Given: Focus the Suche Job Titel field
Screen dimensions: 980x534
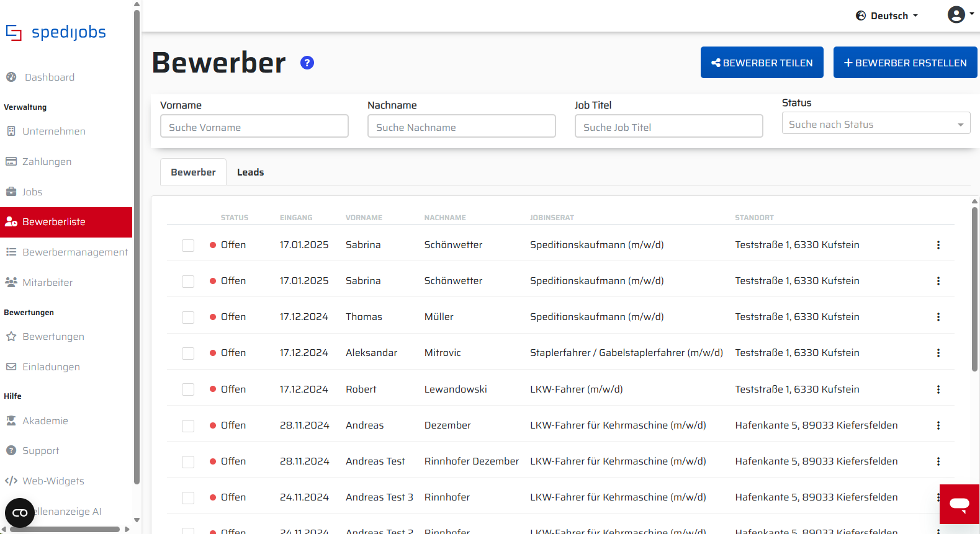Looking at the screenshot, I should tap(669, 127).
